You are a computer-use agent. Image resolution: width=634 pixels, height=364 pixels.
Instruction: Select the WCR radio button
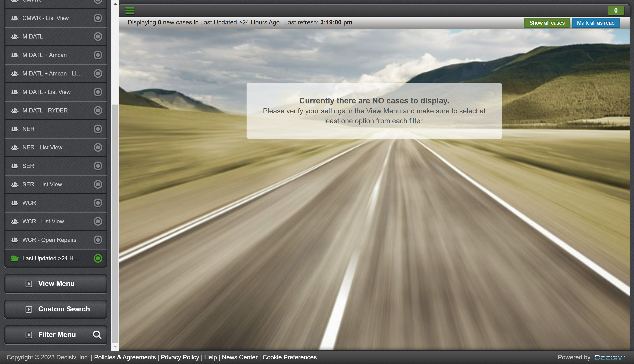point(98,203)
